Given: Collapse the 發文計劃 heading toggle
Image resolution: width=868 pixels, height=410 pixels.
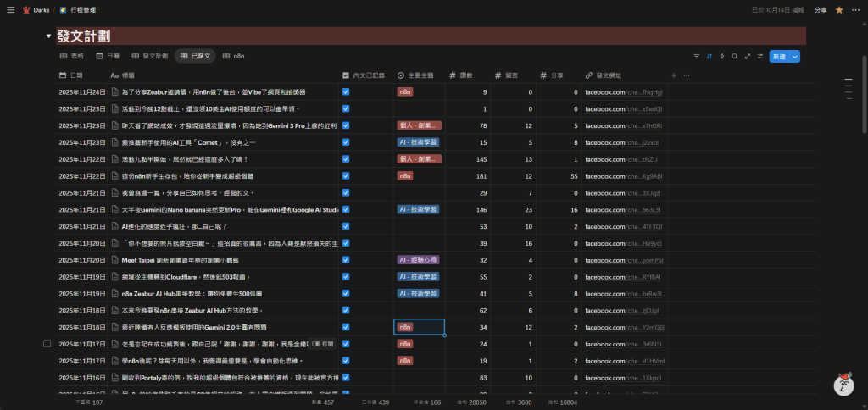Looking at the screenshot, I should coord(49,37).
